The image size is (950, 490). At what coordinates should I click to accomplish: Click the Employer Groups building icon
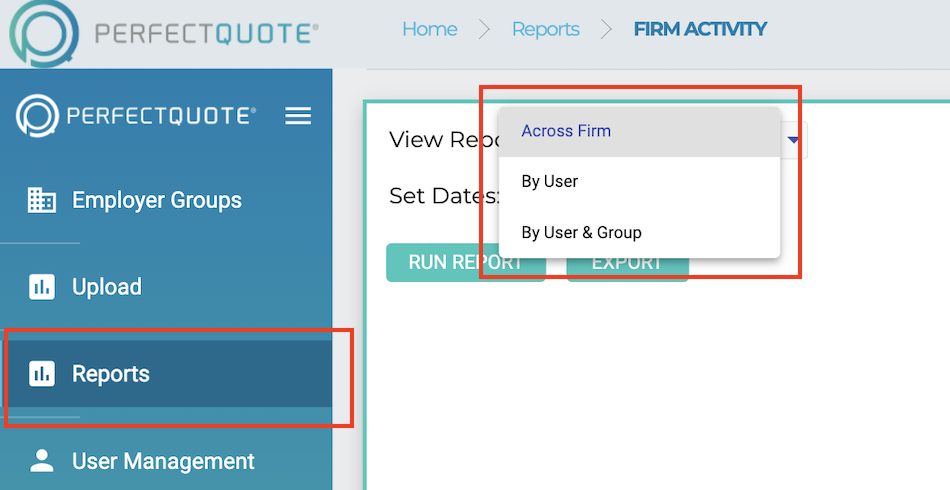coord(42,200)
